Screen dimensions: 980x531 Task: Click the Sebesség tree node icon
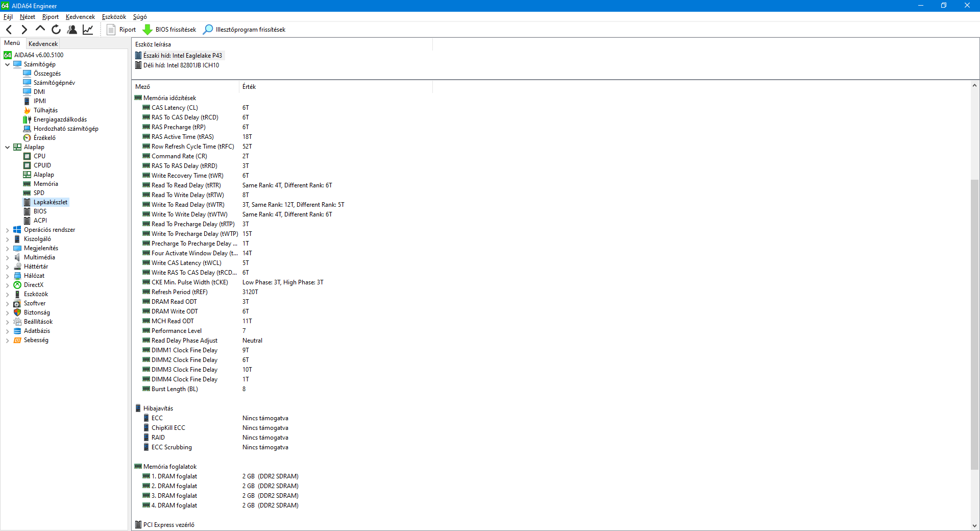coord(17,340)
